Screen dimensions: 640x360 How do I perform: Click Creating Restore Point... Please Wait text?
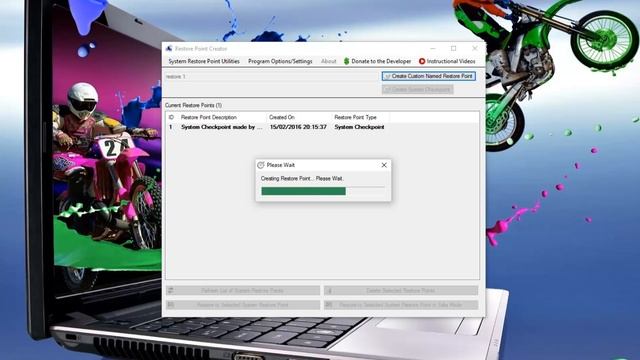[x=302, y=178]
